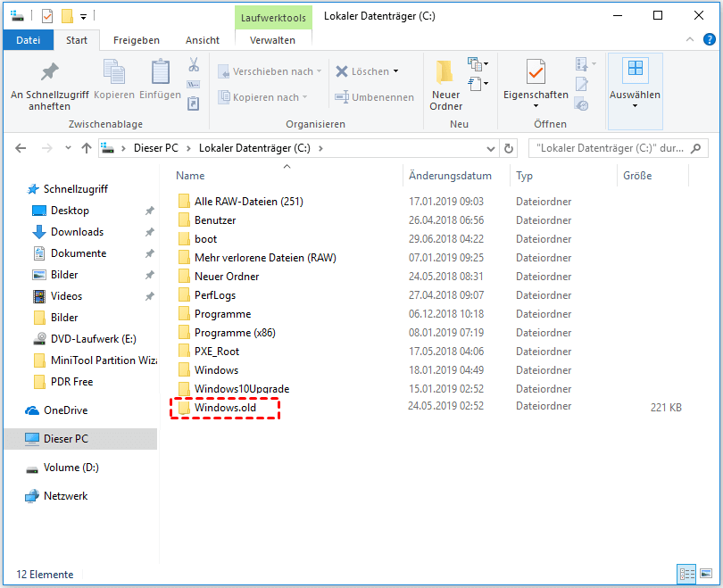Viewport: 723px width, 588px height.
Task: Click the scissors cut icon
Action: point(194,64)
